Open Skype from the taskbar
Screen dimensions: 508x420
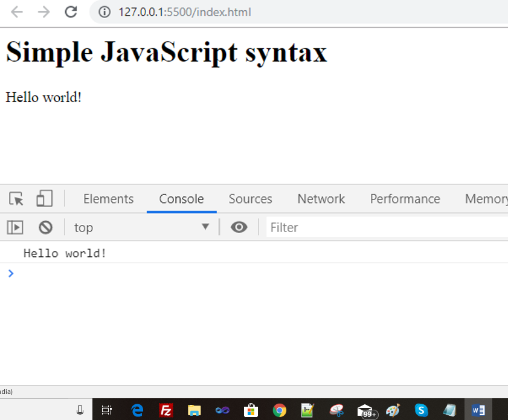[420, 410]
